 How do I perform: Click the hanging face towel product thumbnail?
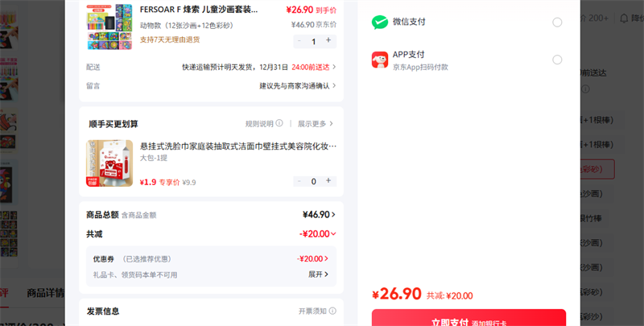point(109,163)
